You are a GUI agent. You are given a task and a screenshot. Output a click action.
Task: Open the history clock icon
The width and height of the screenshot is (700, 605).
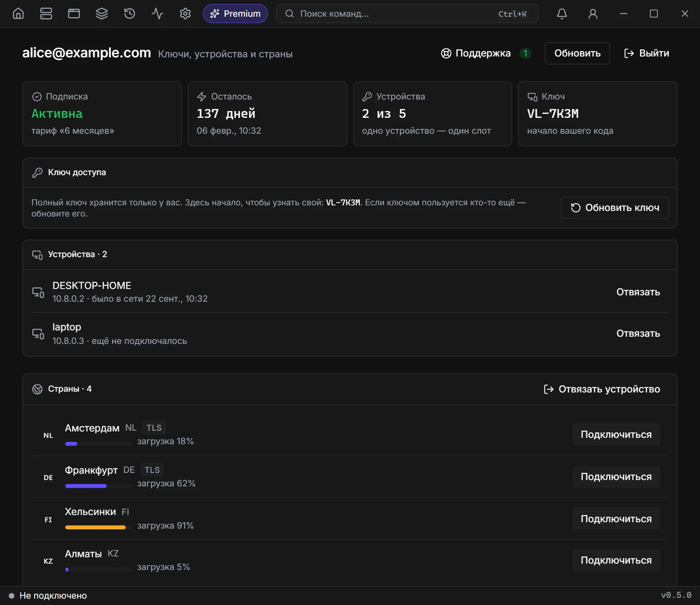tap(130, 14)
